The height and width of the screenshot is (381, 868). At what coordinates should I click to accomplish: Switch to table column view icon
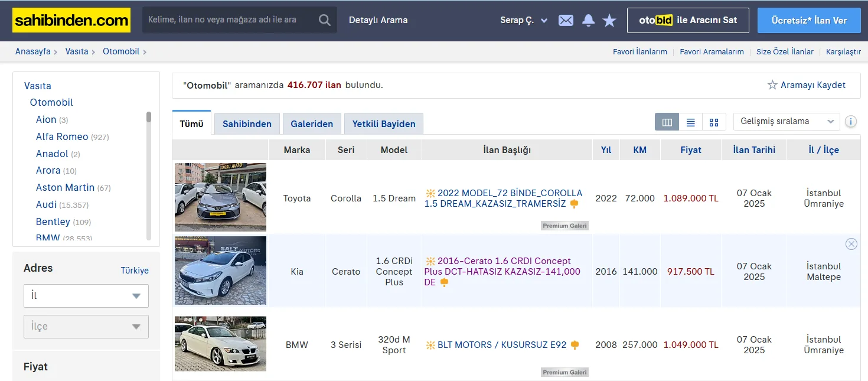tap(667, 122)
